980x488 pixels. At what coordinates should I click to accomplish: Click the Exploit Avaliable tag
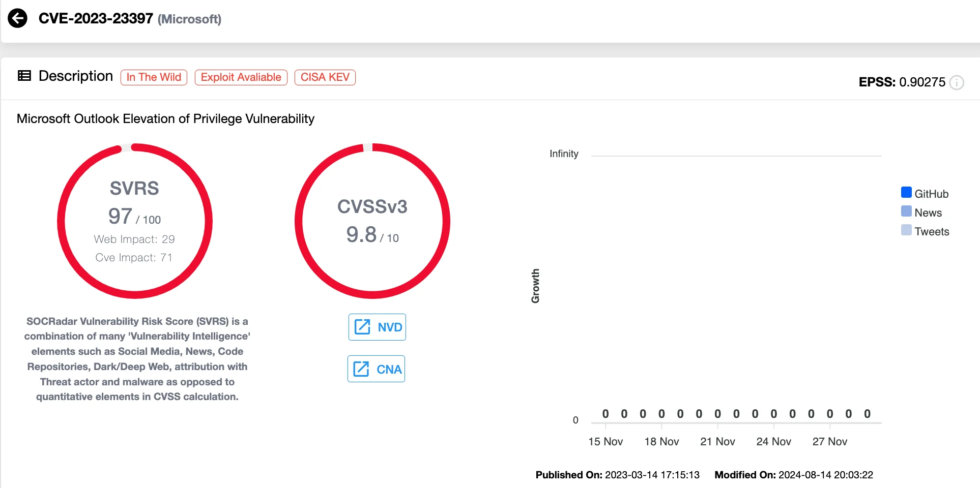pyautogui.click(x=241, y=77)
